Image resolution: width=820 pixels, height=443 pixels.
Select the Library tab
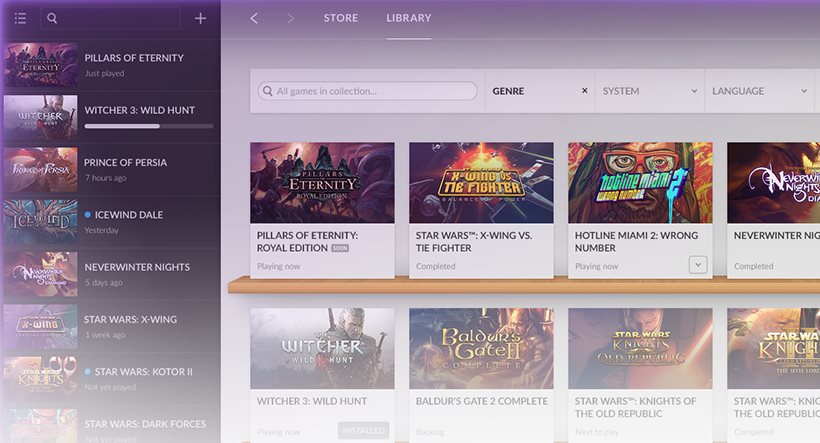(409, 18)
